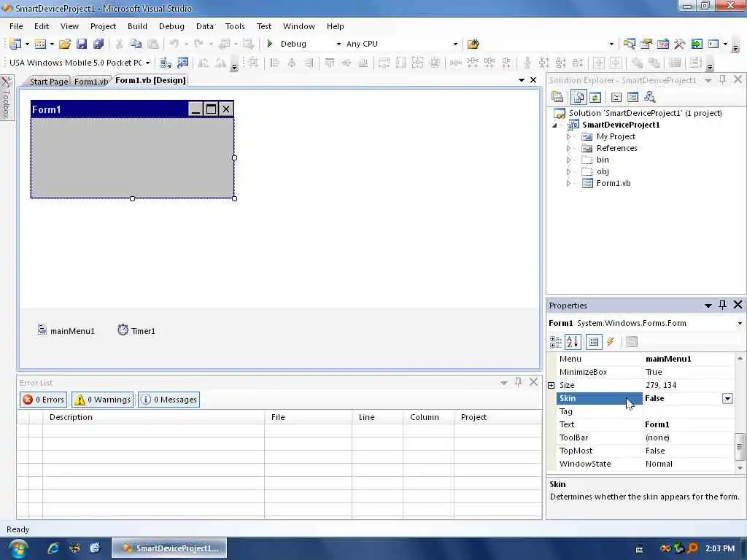Screen dimensions: 747x560
Task: Pin the Properties panel with auto-hide pushpin
Action: pos(722,305)
